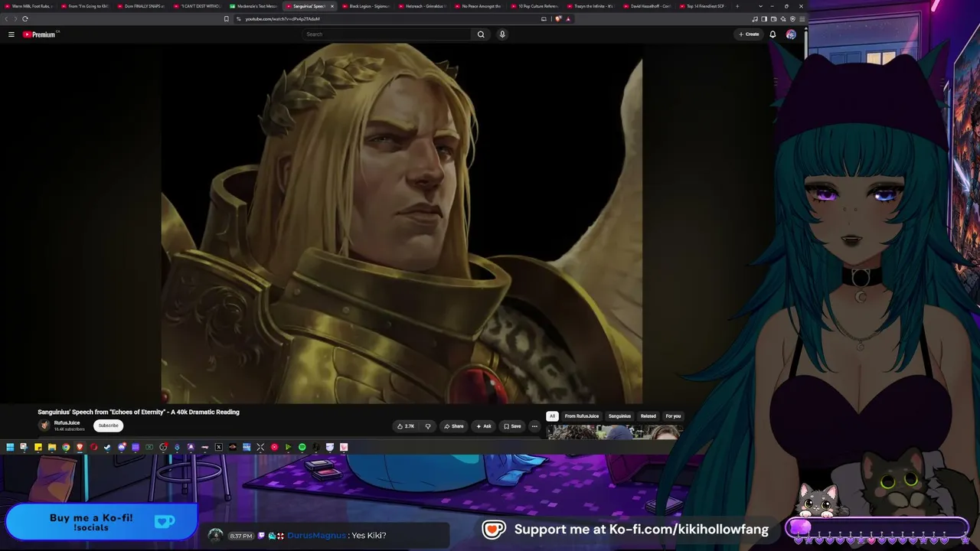The width and height of the screenshot is (980, 551).
Task: Launch Google Chrome from taskbar
Action: click(x=66, y=447)
